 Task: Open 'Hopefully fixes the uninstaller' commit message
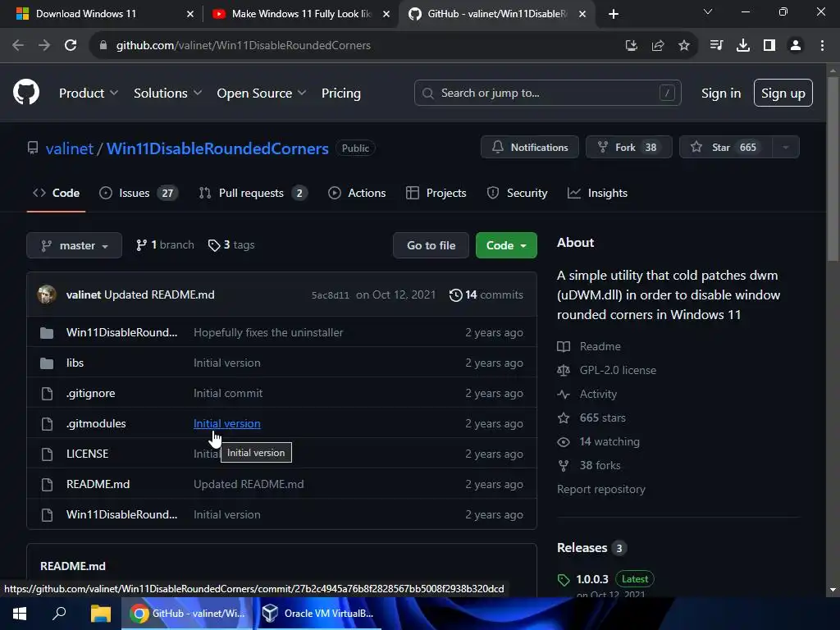pyautogui.click(x=268, y=333)
